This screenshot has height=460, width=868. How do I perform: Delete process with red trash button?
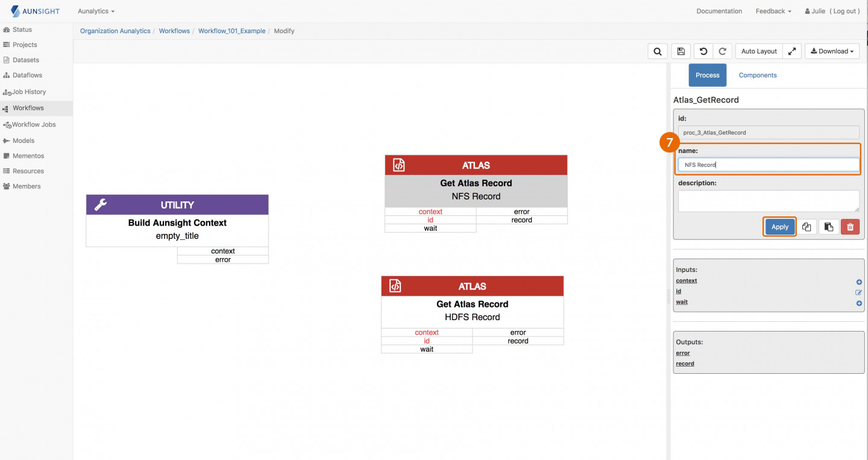[851, 227]
